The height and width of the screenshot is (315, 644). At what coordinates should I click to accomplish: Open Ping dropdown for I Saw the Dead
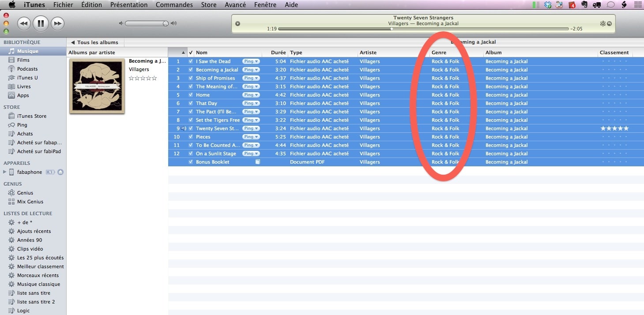[x=251, y=61]
